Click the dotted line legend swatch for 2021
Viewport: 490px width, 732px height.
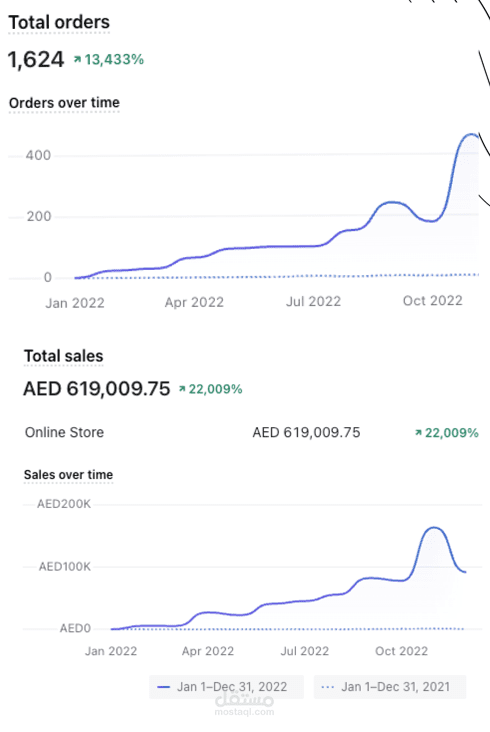328,687
